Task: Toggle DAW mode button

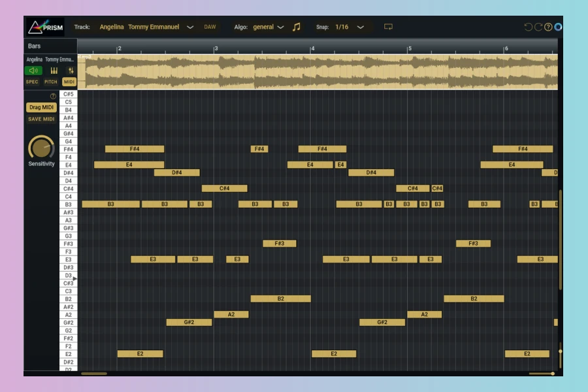Action: [x=210, y=27]
